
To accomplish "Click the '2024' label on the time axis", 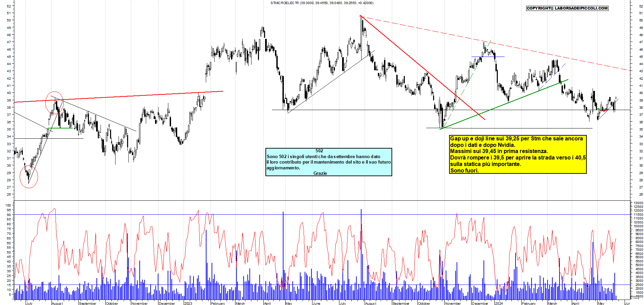I will [499, 303].
